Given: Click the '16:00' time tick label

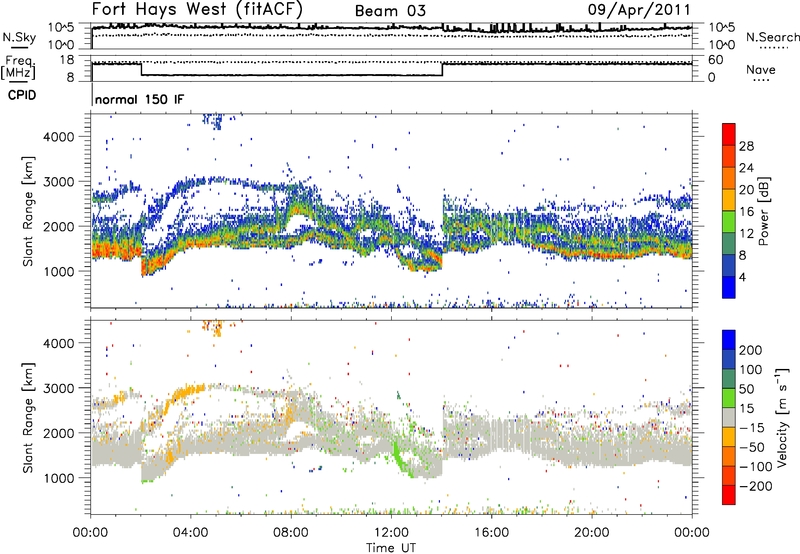Looking at the screenshot, I should coord(491,533).
